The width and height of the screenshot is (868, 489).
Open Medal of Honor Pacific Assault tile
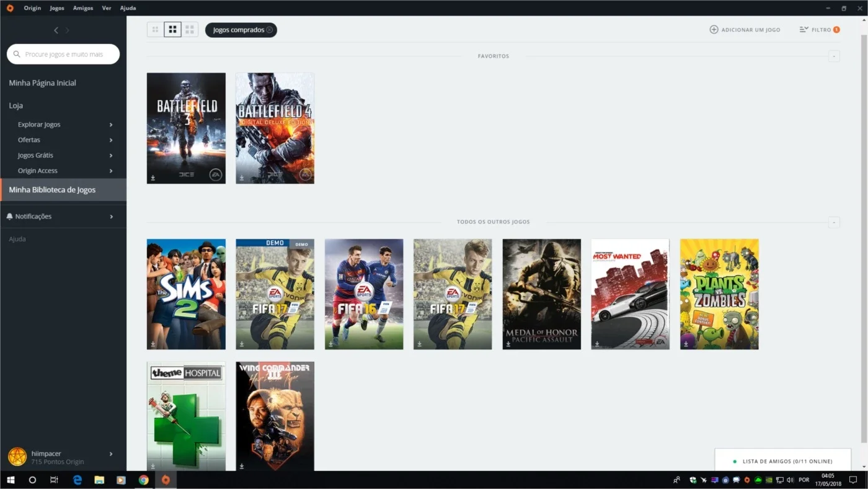coord(542,294)
